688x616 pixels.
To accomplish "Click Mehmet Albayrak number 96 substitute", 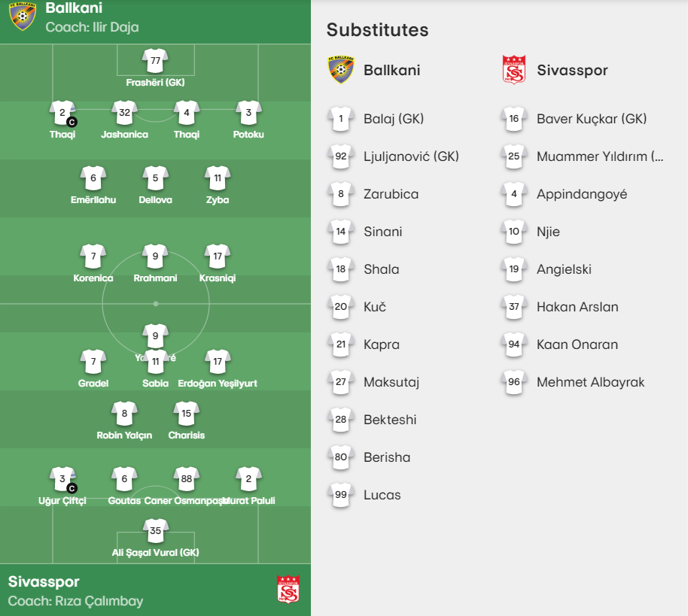I will [573, 382].
